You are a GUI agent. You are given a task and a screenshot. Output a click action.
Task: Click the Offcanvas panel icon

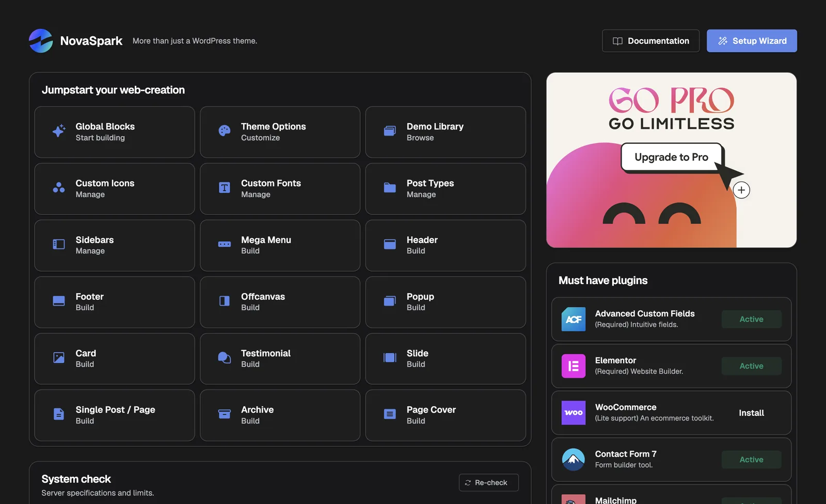[x=225, y=301]
